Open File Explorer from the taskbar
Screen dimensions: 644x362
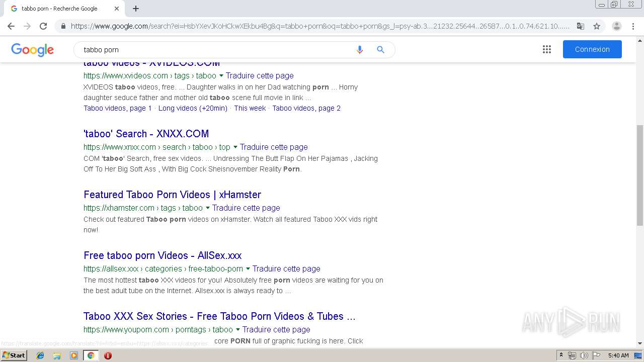(x=57, y=355)
